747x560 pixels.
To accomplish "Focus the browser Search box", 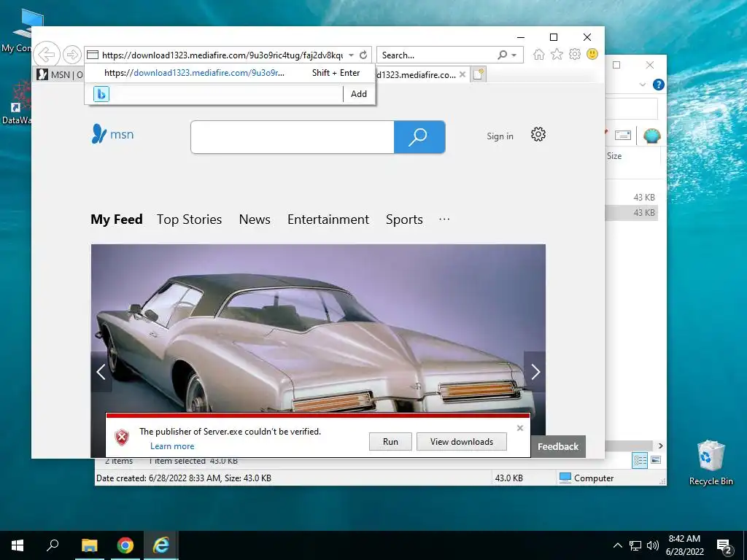I will pyautogui.click(x=438, y=55).
